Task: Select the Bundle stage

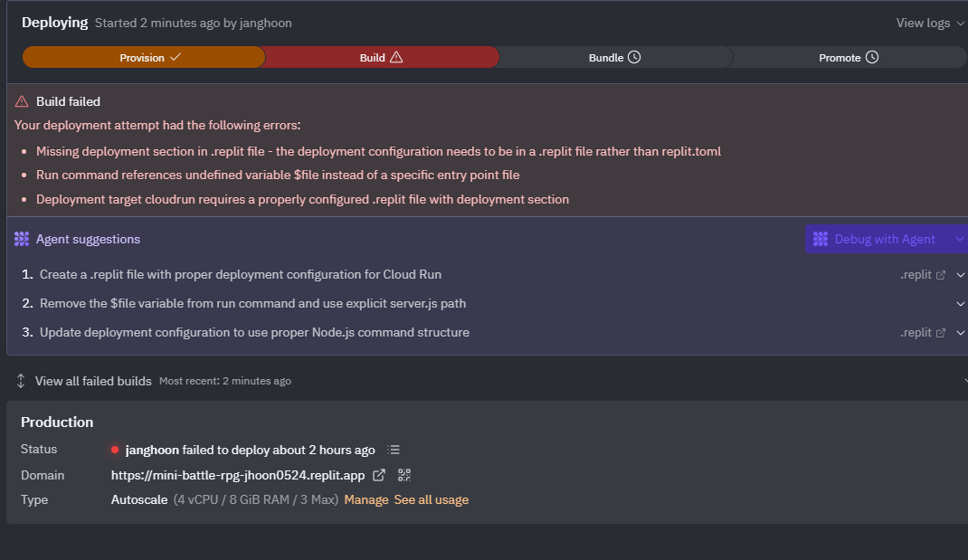Action: point(614,58)
